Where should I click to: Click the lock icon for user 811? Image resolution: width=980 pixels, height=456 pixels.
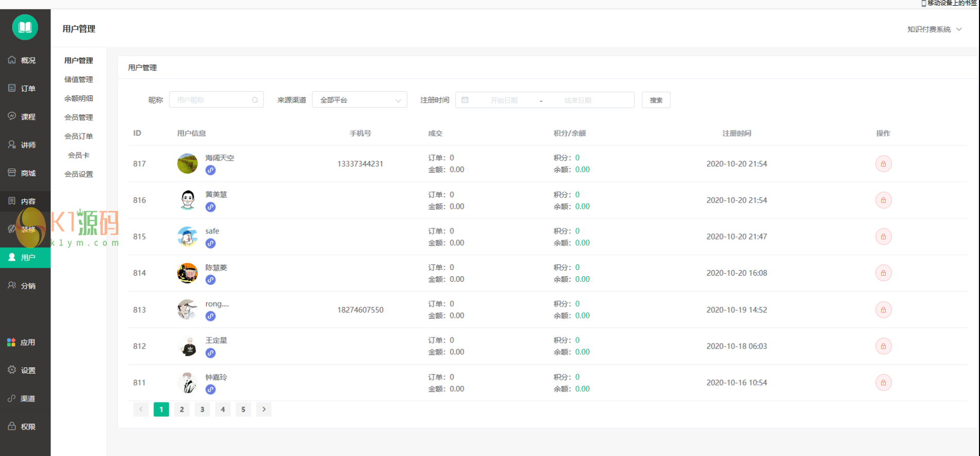coord(883,383)
